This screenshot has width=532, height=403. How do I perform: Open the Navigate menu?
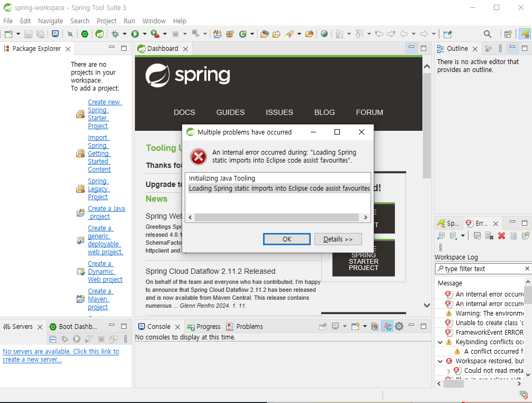(x=51, y=21)
